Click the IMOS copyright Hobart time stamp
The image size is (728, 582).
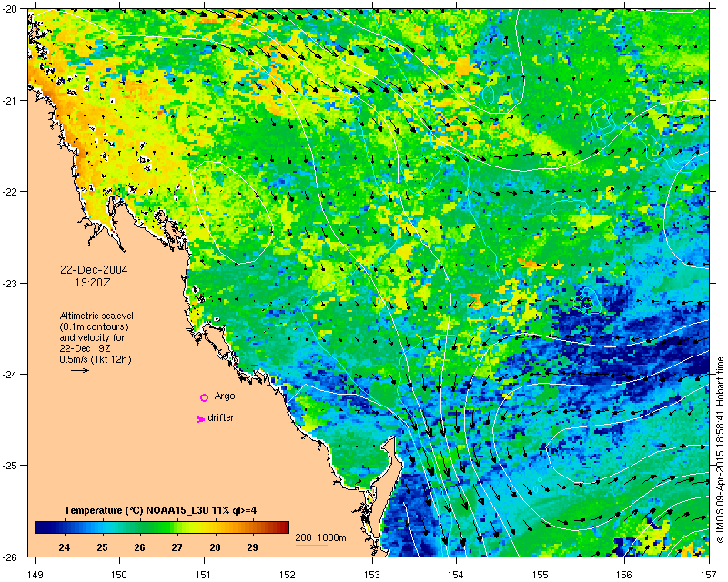pyautogui.click(x=720, y=450)
